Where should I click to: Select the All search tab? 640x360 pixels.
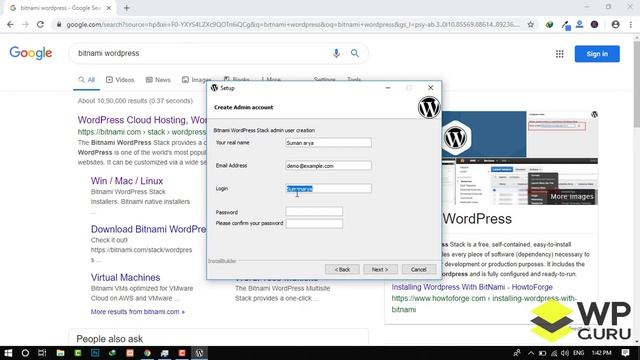pyautogui.click(x=87, y=80)
